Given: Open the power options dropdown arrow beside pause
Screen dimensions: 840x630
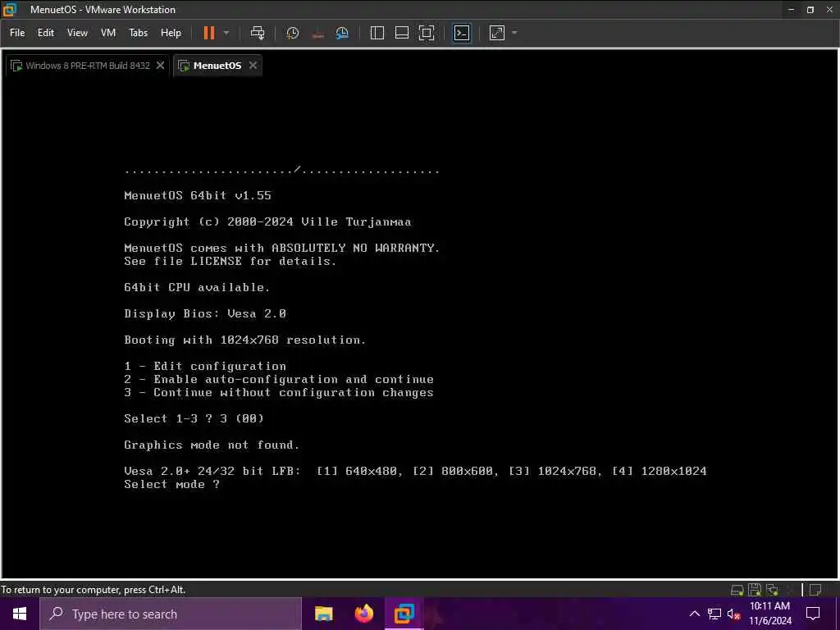Looking at the screenshot, I should pos(226,33).
